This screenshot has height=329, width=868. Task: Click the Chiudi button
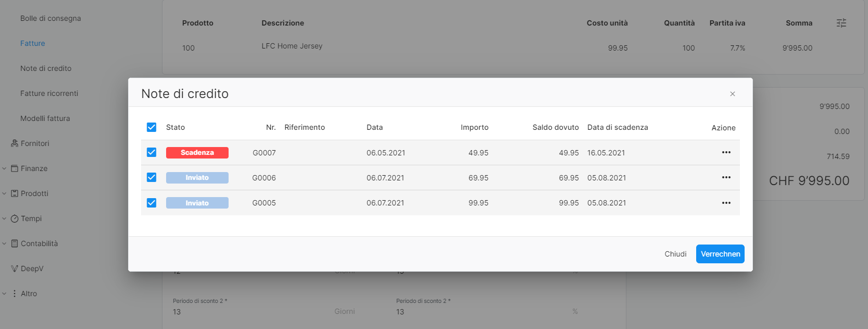click(x=675, y=254)
